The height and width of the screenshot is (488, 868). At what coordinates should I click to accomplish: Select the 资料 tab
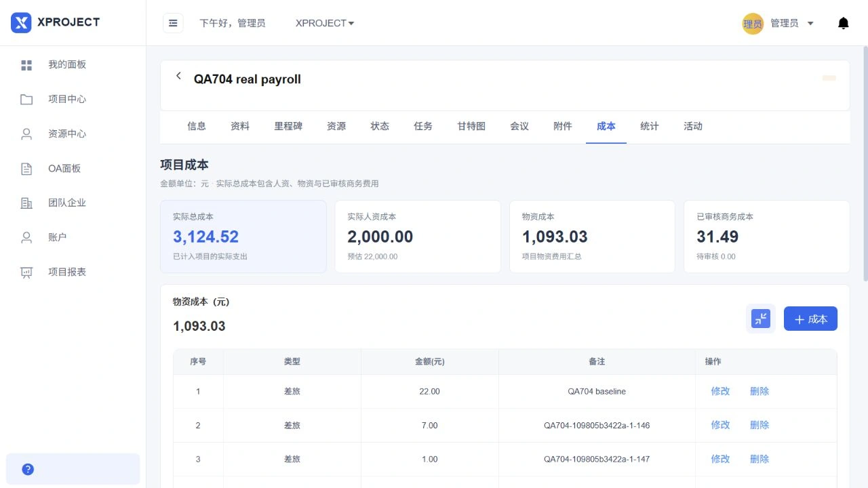coord(240,126)
